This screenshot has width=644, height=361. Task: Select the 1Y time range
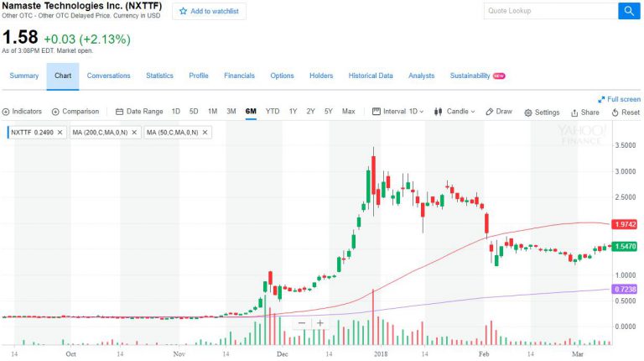click(293, 112)
